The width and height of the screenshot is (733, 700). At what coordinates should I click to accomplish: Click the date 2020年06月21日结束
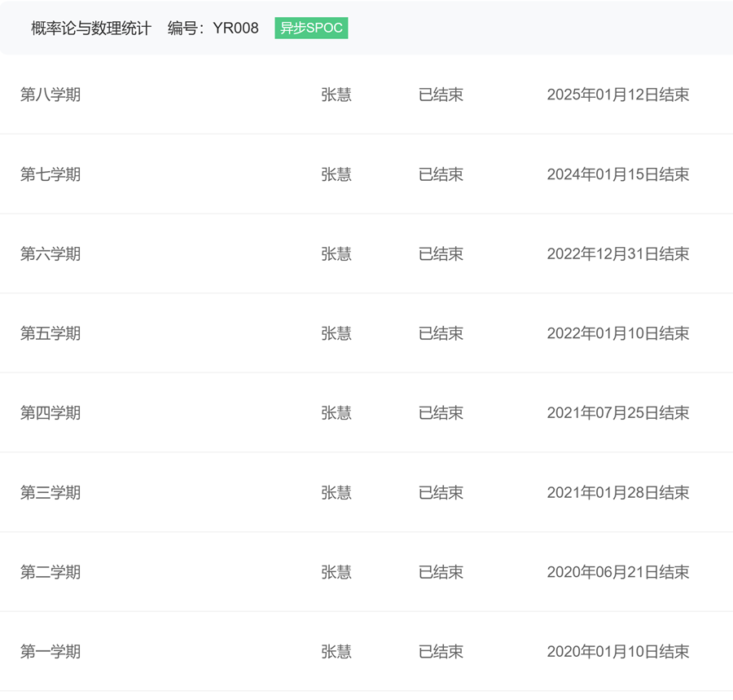click(x=618, y=571)
